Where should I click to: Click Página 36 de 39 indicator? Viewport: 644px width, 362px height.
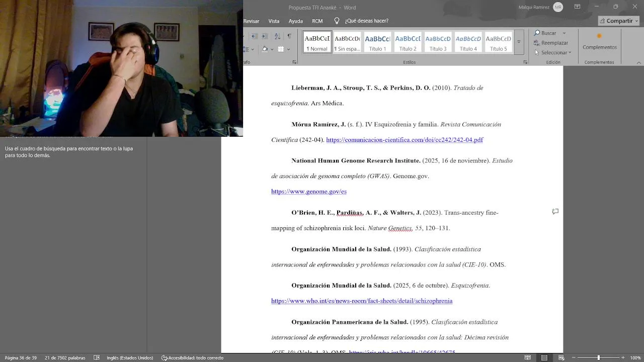(x=21, y=358)
